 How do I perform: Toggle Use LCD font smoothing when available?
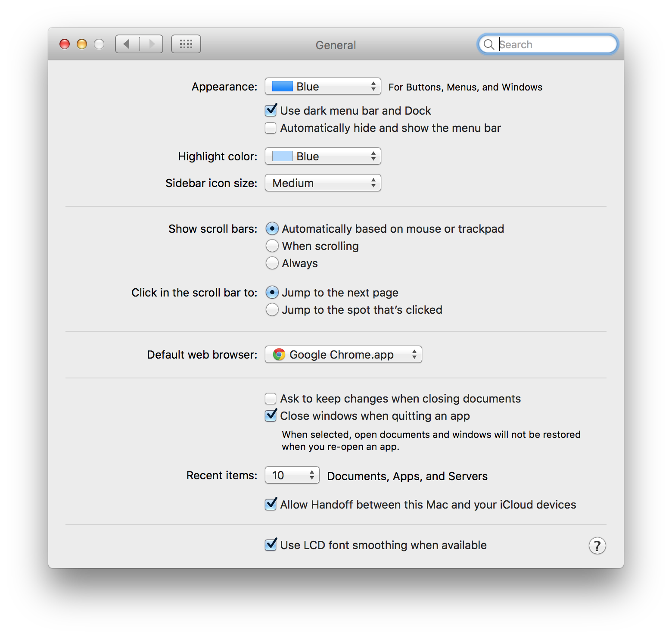click(x=271, y=545)
